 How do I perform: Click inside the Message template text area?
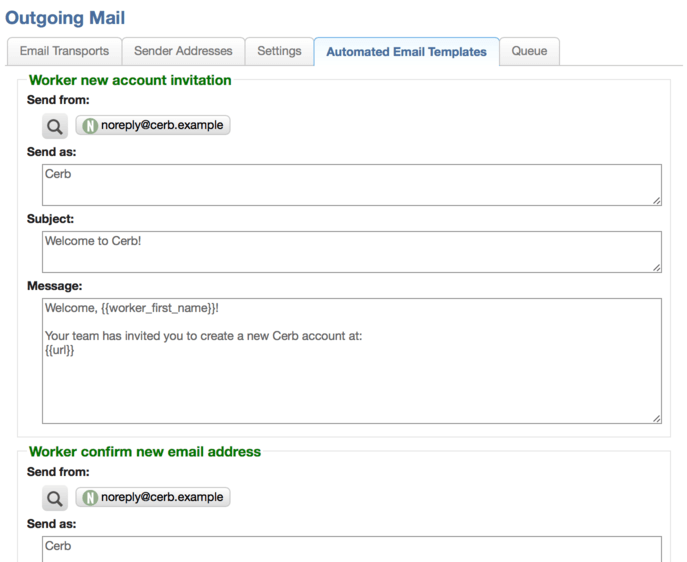coord(352,361)
